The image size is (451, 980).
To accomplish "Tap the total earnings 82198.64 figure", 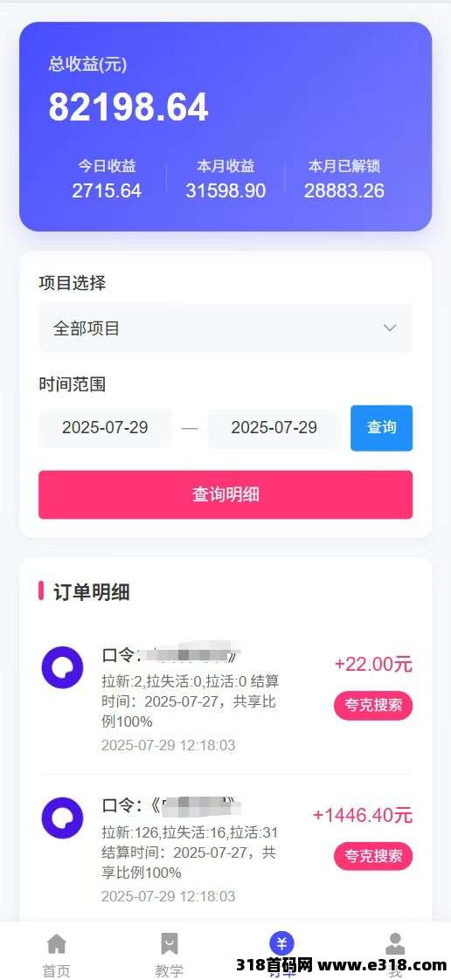I will pos(128,107).
